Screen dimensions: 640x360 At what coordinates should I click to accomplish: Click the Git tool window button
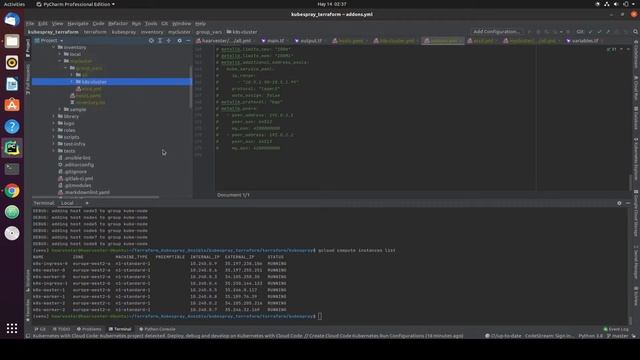coord(40,329)
